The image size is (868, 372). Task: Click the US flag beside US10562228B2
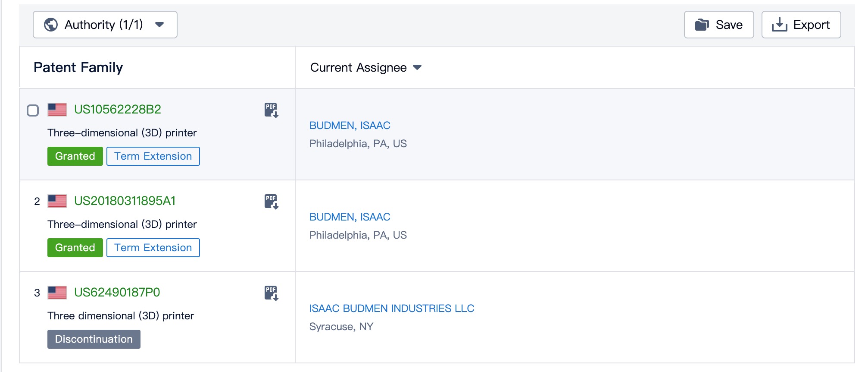click(x=57, y=110)
